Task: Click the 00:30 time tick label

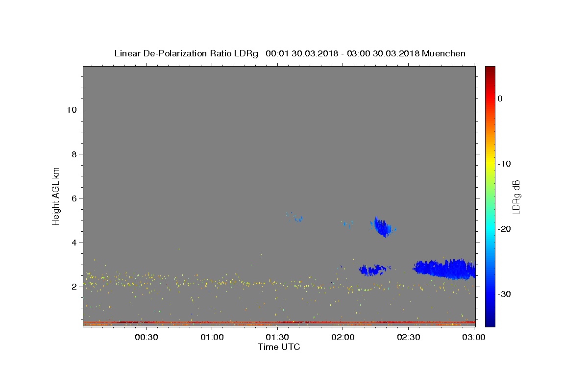Action: pos(147,338)
